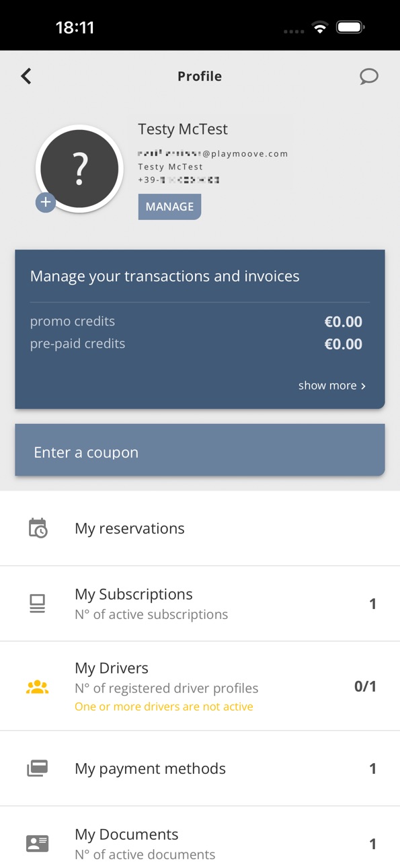Image resolution: width=400 pixels, height=868 pixels.
Task: View My Drivers list
Action: point(200,686)
